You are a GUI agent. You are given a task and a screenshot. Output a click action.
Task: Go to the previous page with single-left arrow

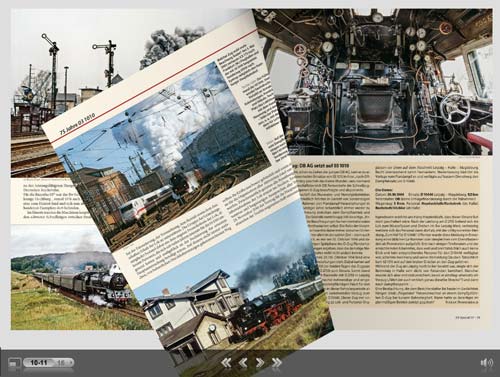coord(243,362)
